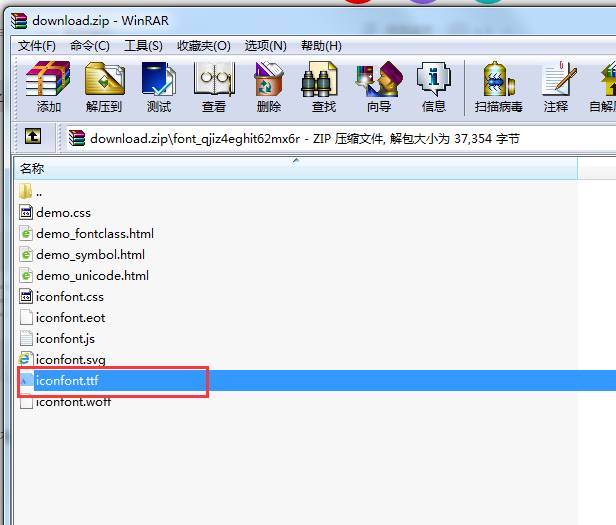Click the demo.css file icon
The image size is (616, 525).
pyautogui.click(x=26, y=213)
